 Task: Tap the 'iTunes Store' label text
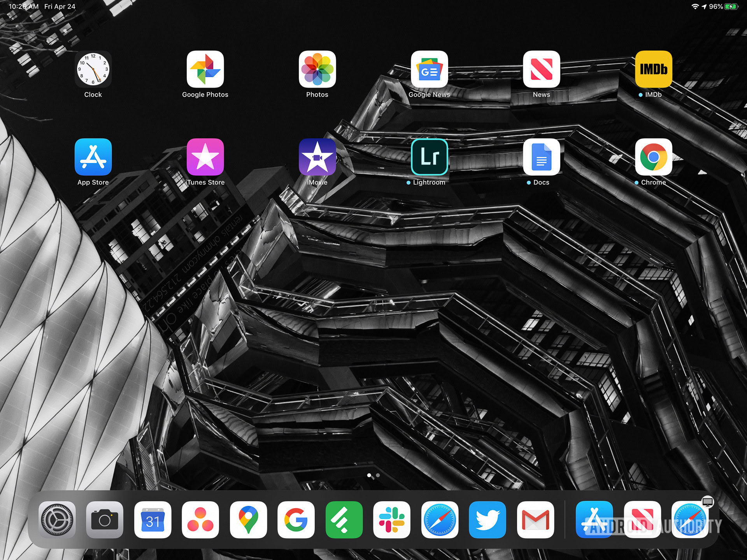[x=205, y=182]
